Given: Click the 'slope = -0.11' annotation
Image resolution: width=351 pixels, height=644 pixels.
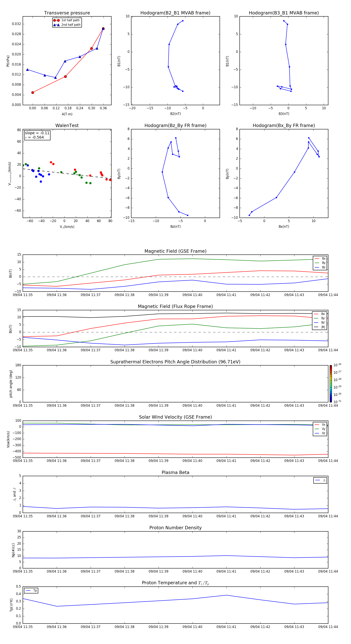Looking at the screenshot, I should coord(37,133).
